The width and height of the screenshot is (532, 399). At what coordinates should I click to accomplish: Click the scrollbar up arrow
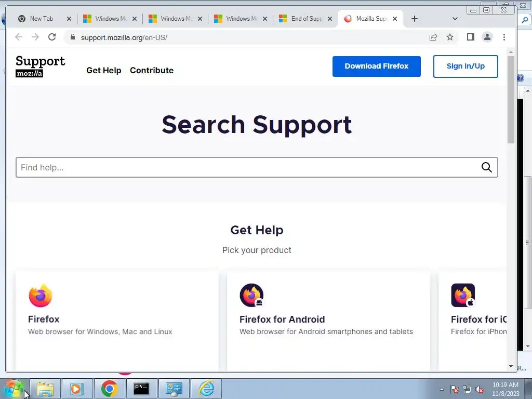click(x=511, y=52)
